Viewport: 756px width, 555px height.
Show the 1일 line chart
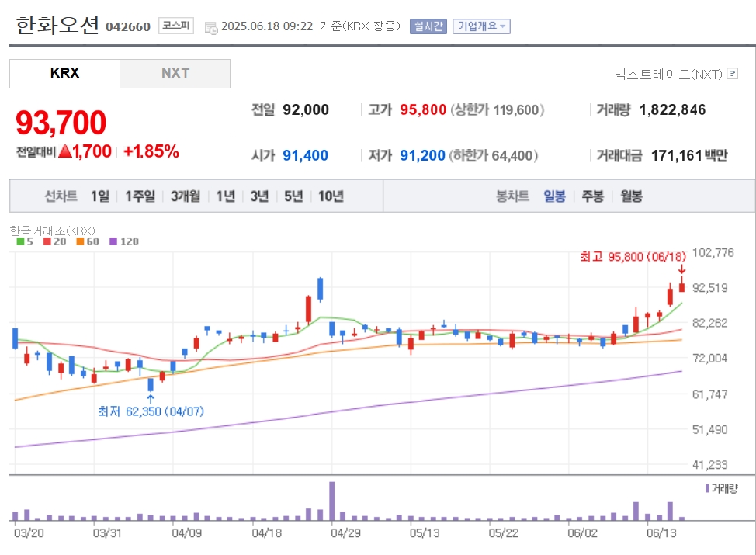(100, 196)
